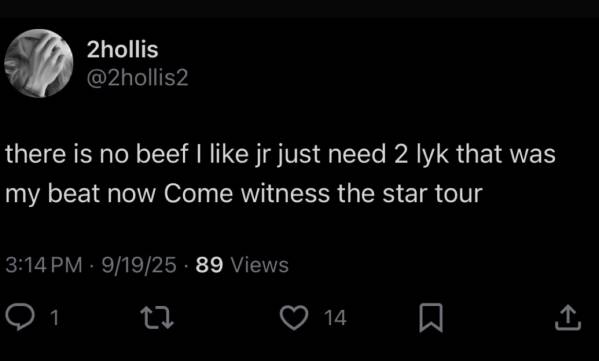Open profile via 2hollis display name
The image size is (599, 361).
point(122,50)
